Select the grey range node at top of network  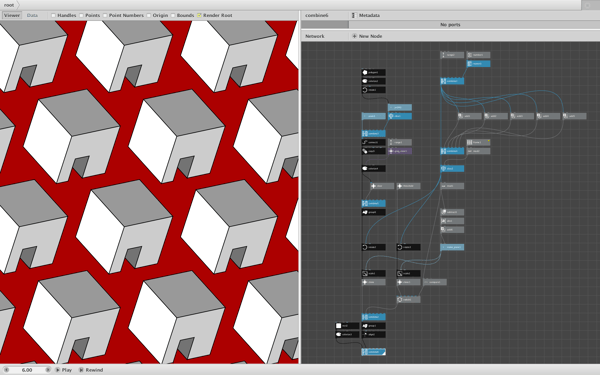pos(452,55)
